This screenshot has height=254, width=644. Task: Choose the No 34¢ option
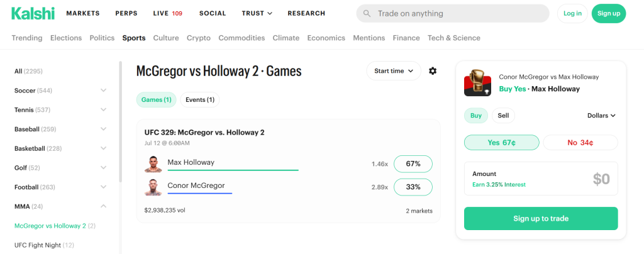[x=580, y=142]
